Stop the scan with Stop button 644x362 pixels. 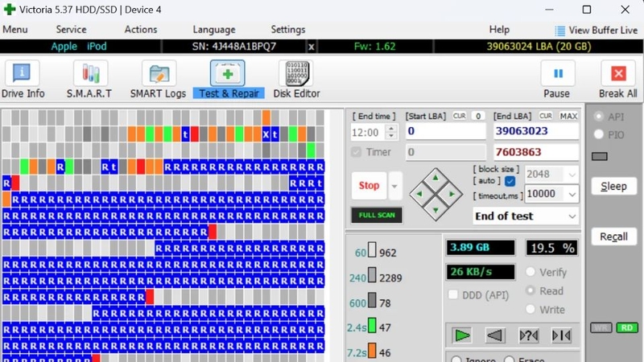369,186
